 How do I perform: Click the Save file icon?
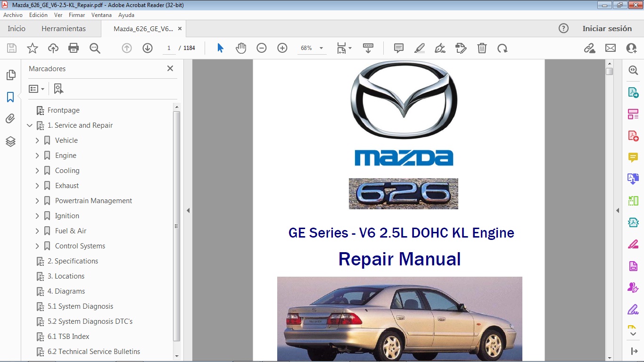click(12, 48)
